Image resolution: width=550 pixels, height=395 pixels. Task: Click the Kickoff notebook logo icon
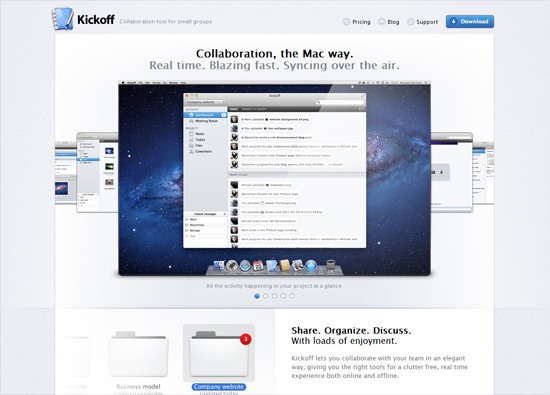click(x=63, y=19)
